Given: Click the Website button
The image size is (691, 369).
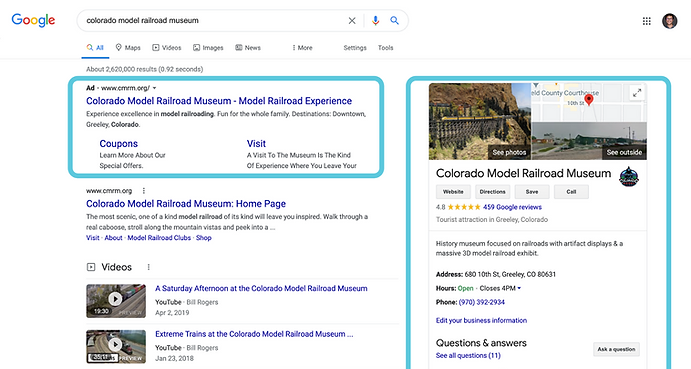Looking at the screenshot, I should pos(453,192).
